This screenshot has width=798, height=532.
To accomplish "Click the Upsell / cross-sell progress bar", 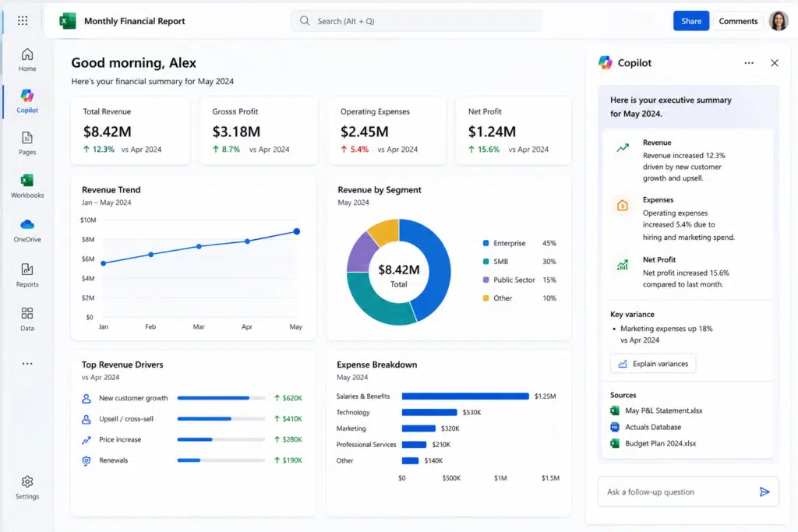I will coord(221,418).
